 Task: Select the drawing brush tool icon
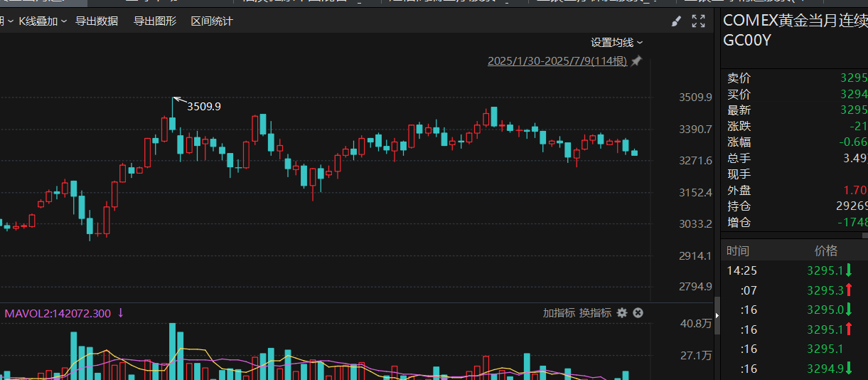(x=676, y=21)
